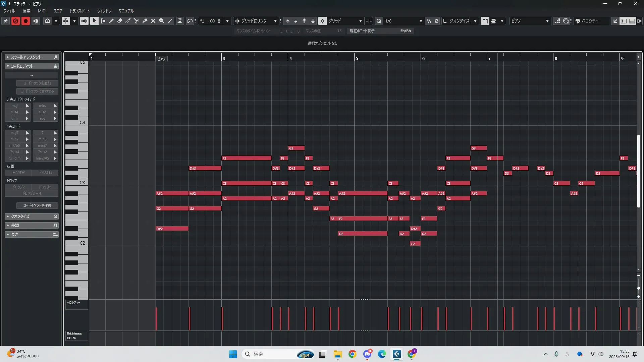Open the MIDI menu
The image size is (644, 362).
coord(42,11)
